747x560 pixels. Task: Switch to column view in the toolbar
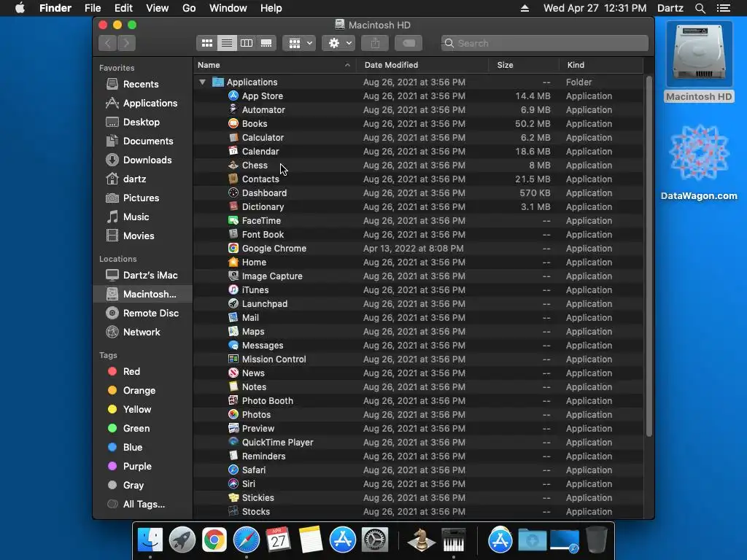[247, 43]
